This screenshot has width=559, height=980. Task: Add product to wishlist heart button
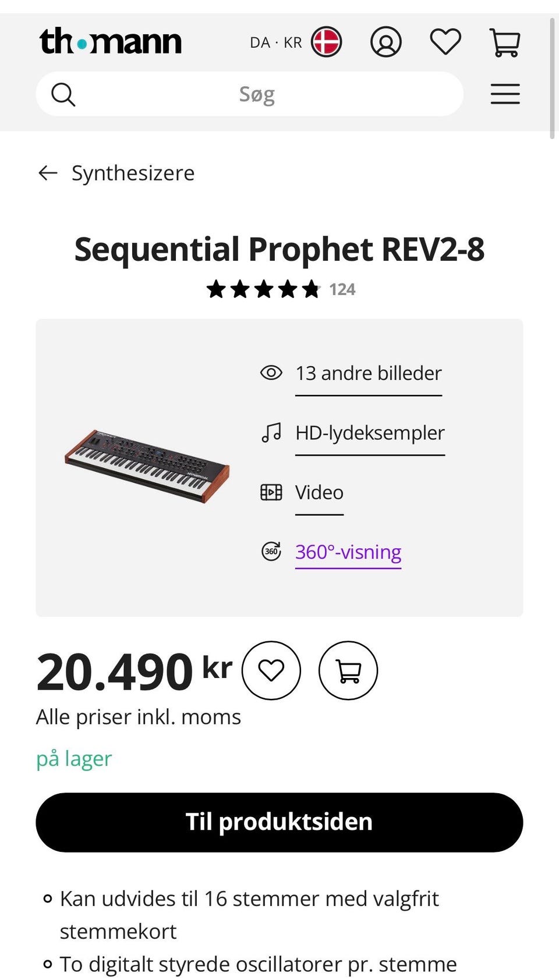pos(271,670)
